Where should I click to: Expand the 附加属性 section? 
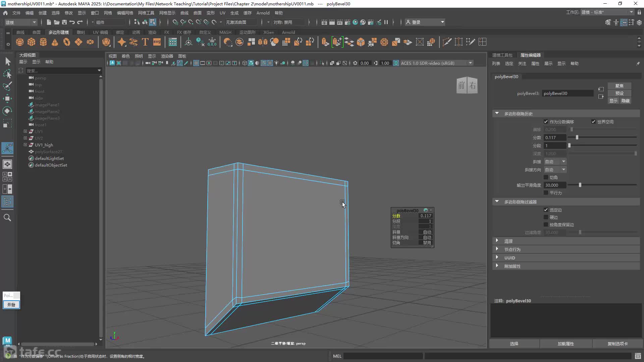point(497,266)
